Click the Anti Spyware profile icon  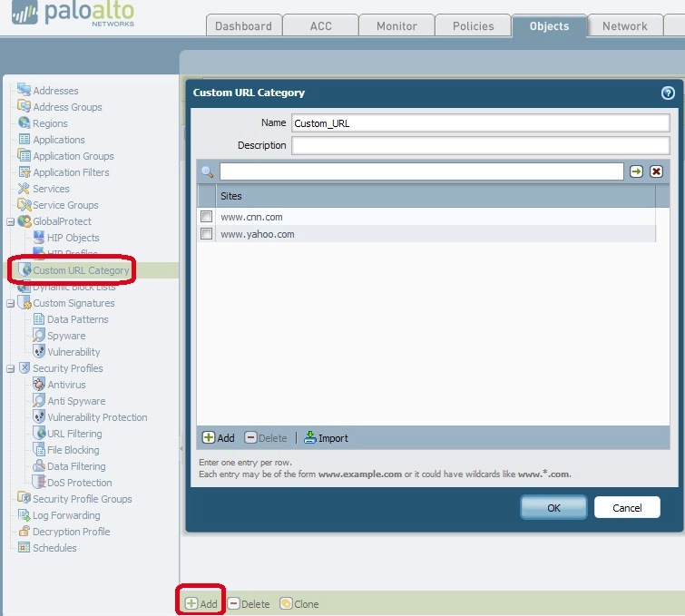click(x=39, y=400)
